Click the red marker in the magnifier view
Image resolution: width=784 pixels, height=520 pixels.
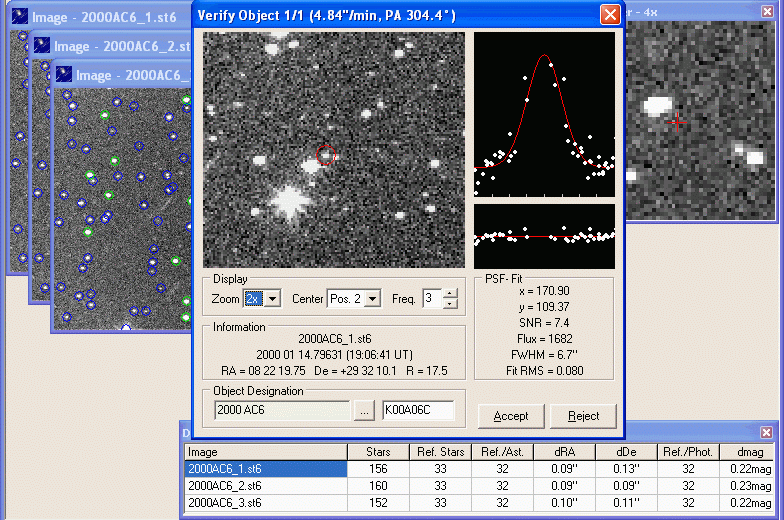tap(677, 122)
